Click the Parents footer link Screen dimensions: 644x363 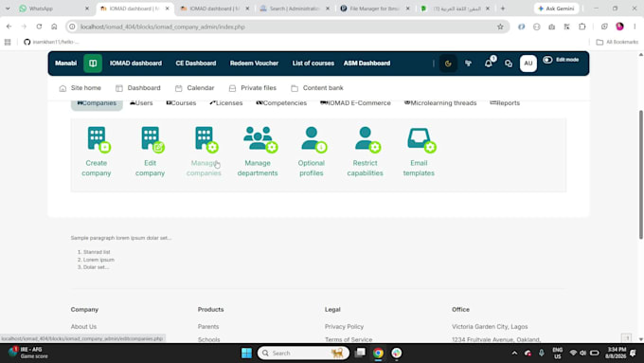(x=208, y=326)
